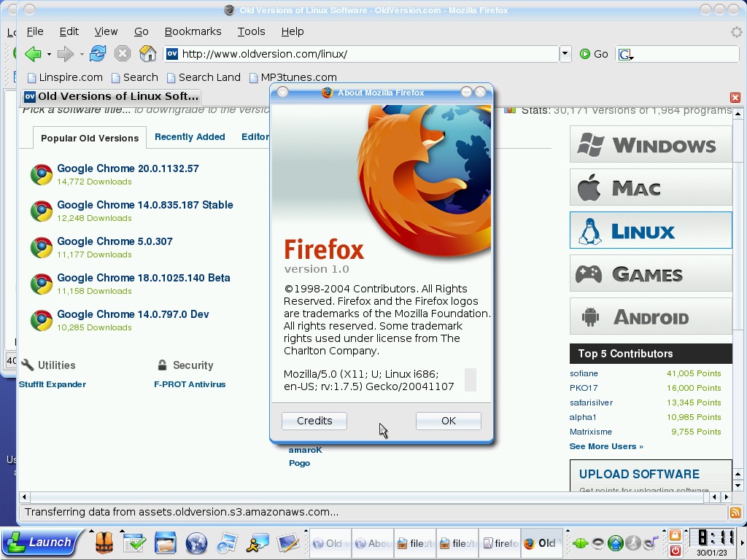The image size is (747, 560).
Task: Open the Bookmarks menu
Action: pyautogui.click(x=193, y=31)
